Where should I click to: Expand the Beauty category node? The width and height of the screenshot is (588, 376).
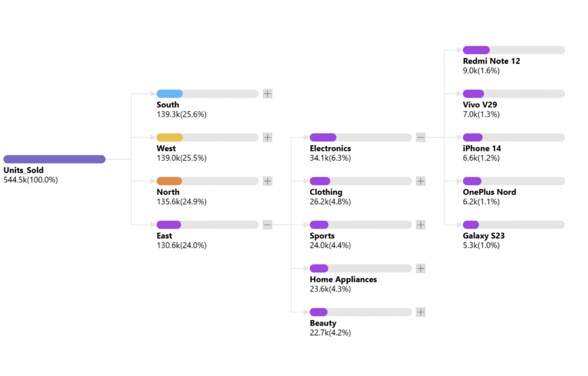pos(420,312)
